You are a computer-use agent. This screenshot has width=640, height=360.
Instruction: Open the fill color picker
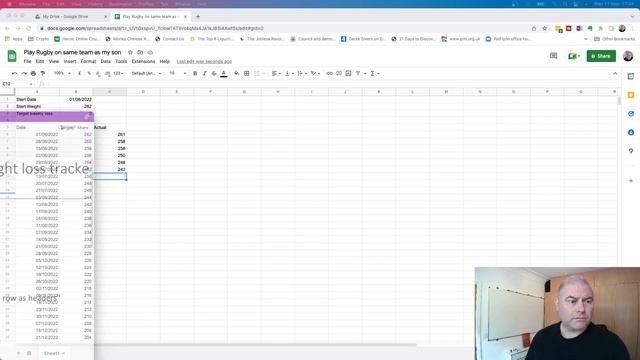pos(236,73)
